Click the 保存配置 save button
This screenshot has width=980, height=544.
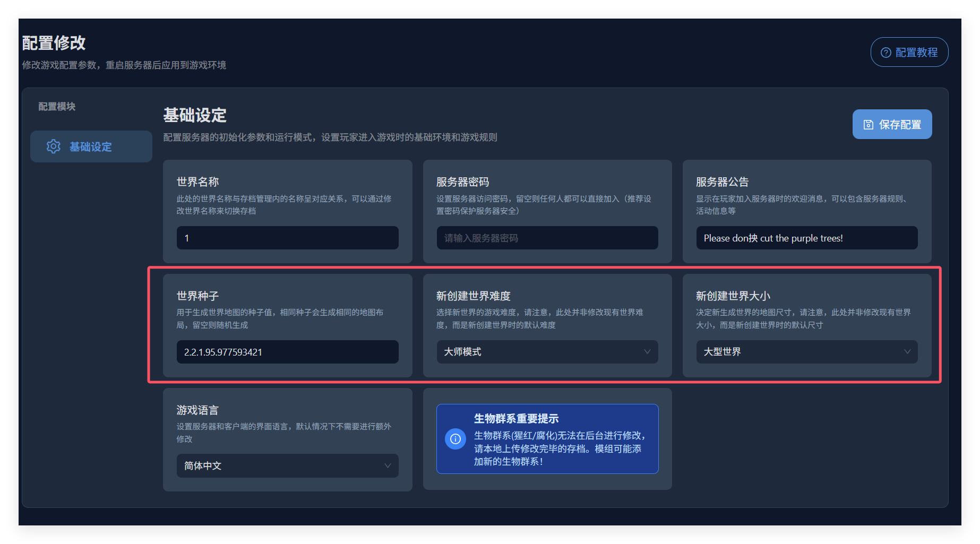click(892, 124)
